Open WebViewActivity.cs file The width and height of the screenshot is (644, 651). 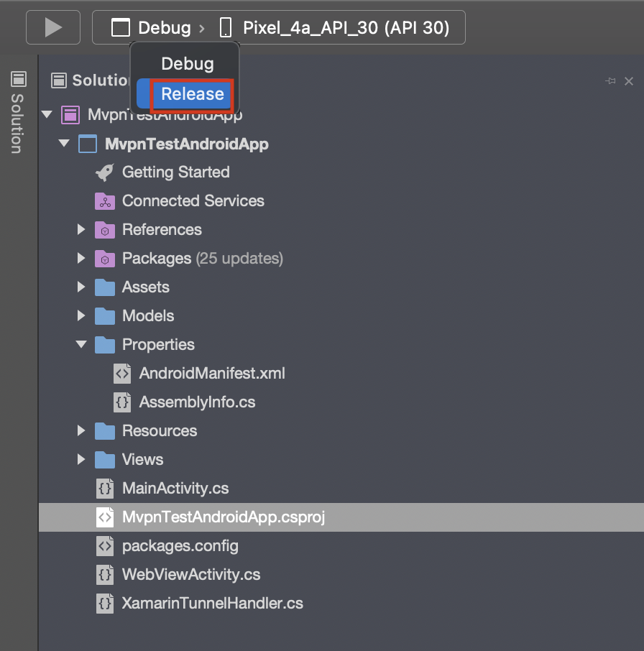tap(191, 575)
